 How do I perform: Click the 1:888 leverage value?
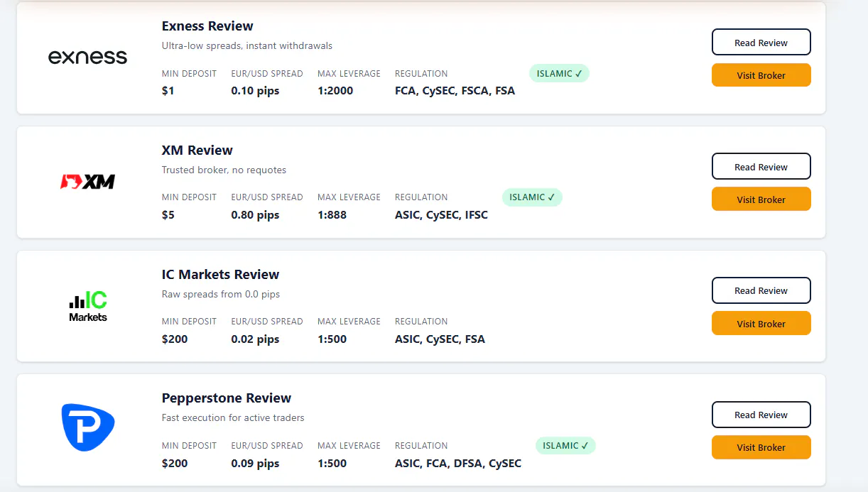tap(332, 215)
